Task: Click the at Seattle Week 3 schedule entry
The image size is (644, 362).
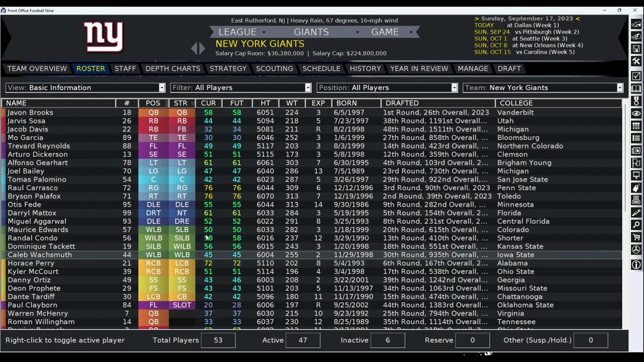Action: click(521, 39)
